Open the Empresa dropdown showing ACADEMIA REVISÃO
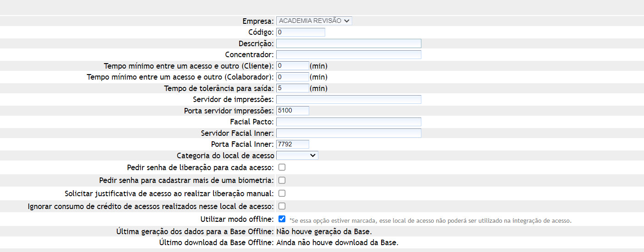Viewport: 644px width, 252px height. click(x=314, y=21)
